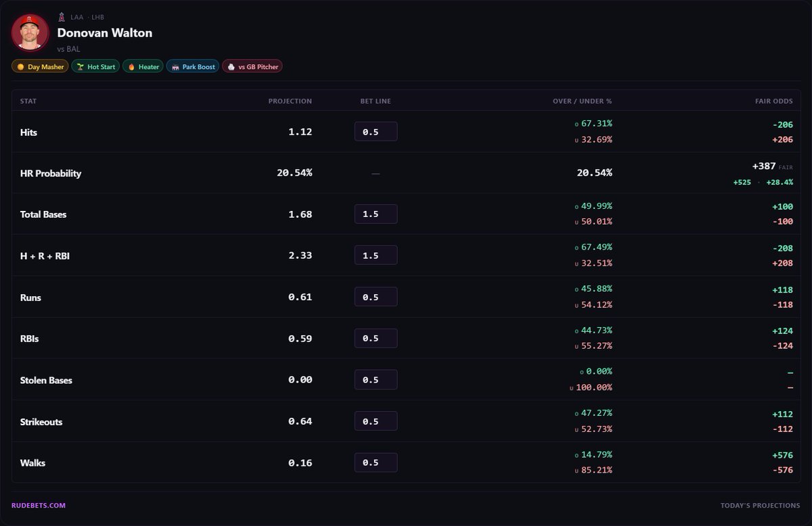Click the HR market odds +525
The image size is (812, 526).
(x=742, y=183)
